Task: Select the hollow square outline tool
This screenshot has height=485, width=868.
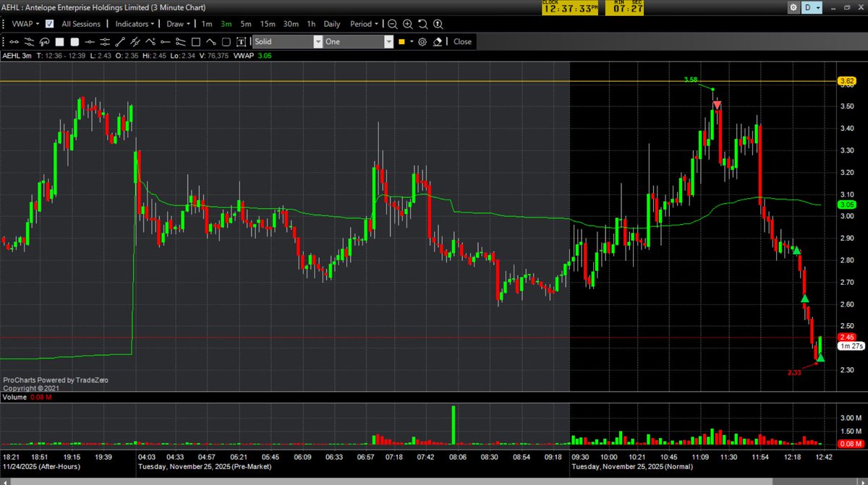Action: coord(195,42)
